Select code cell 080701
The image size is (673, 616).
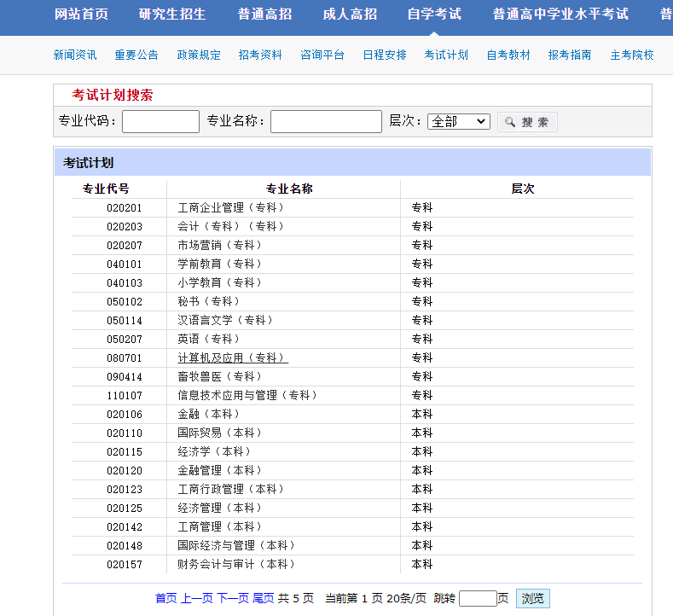124,358
